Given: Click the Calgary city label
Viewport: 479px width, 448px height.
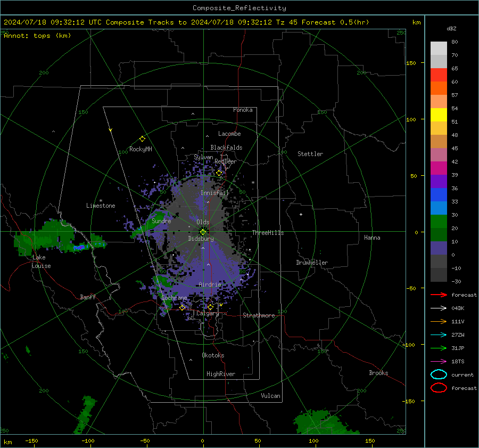Looking at the screenshot, I should pyautogui.click(x=208, y=313).
